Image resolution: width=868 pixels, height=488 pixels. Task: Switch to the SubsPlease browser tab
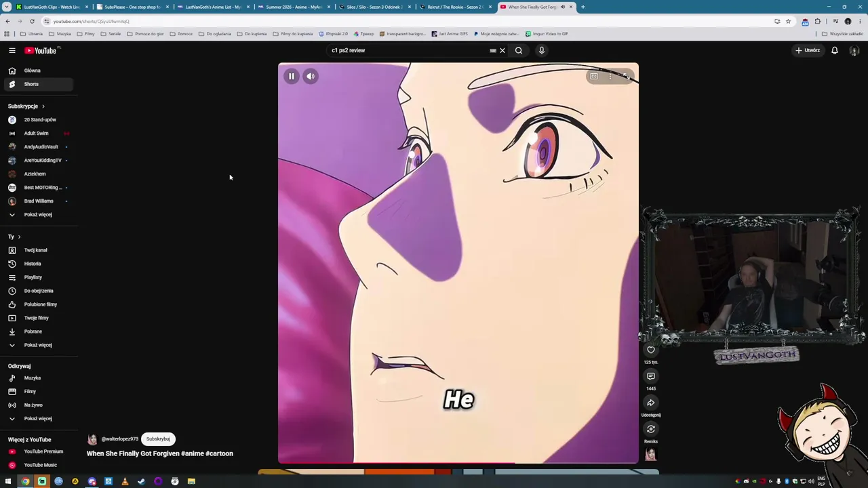tap(132, 7)
